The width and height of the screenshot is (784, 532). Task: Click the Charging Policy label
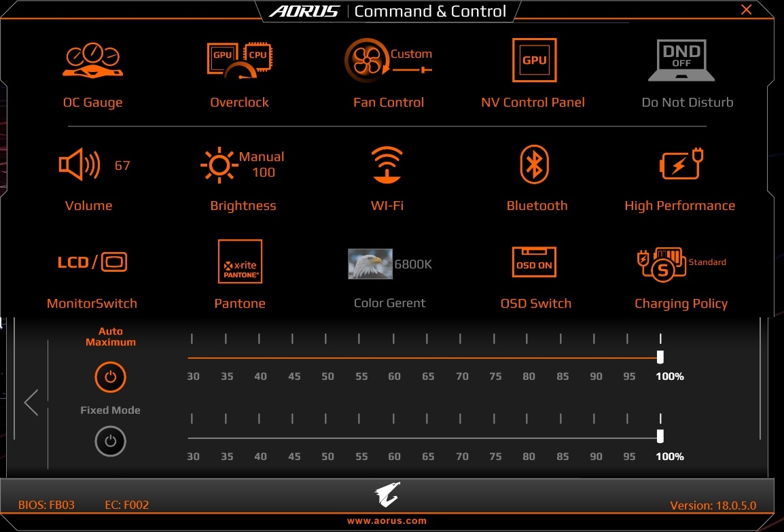tap(681, 304)
